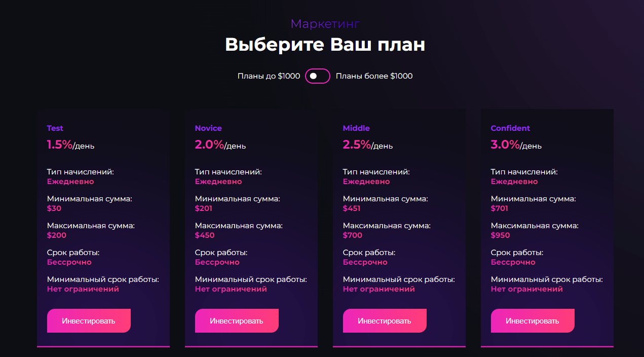Enable the 'Планы более $1000' option

tap(374, 76)
